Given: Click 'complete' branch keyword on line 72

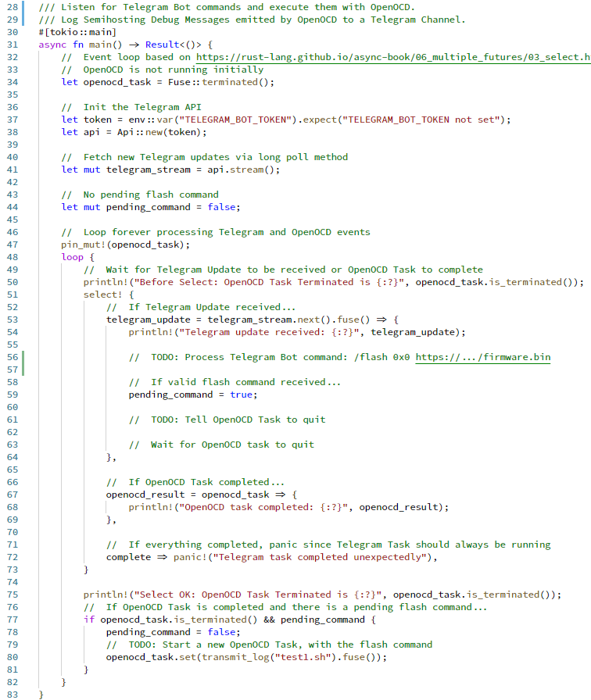Looking at the screenshot, I should tap(128, 557).
